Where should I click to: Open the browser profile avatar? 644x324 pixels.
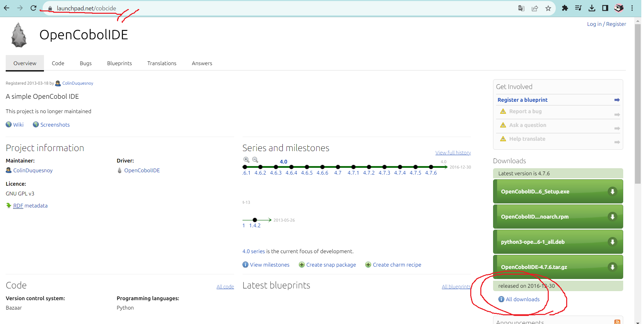click(x=619, y=8)
